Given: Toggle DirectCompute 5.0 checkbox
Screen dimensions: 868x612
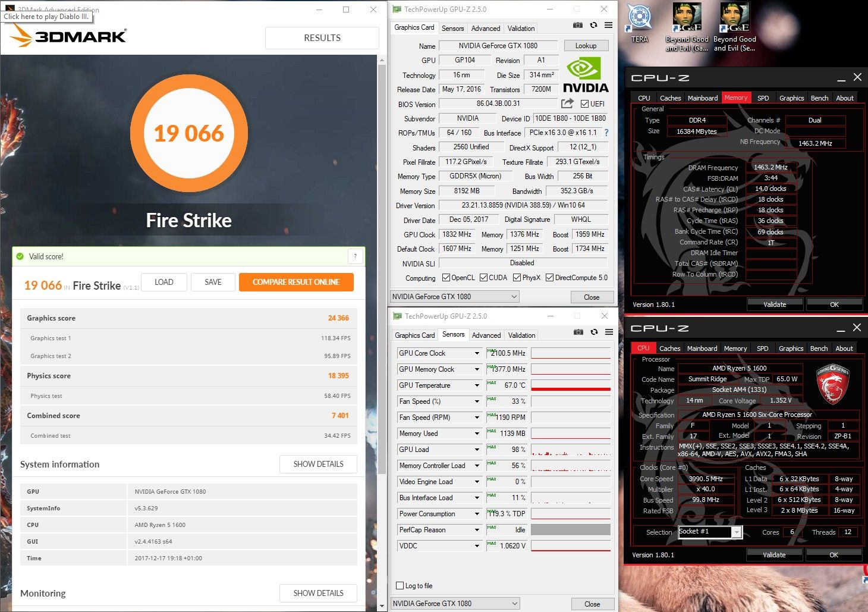Looking at the screenshot, I should (550, 278).
